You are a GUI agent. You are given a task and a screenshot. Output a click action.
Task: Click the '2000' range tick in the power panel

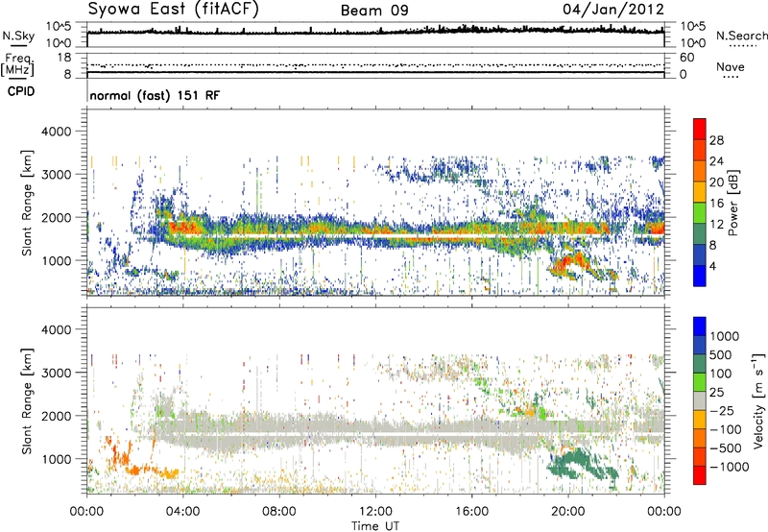(56, 217)
